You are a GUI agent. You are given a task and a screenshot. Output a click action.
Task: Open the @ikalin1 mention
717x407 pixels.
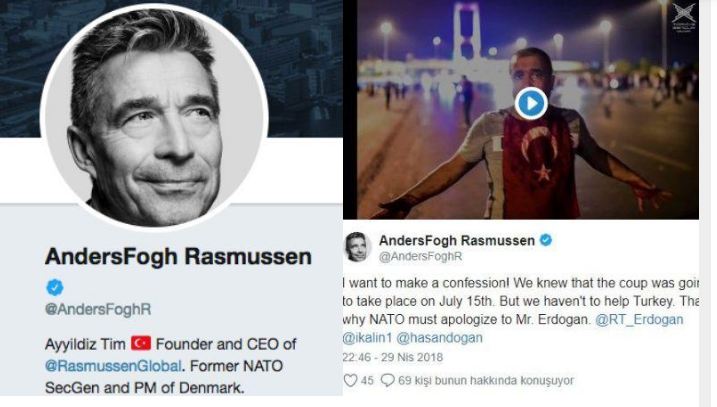(x=367, y=338)
